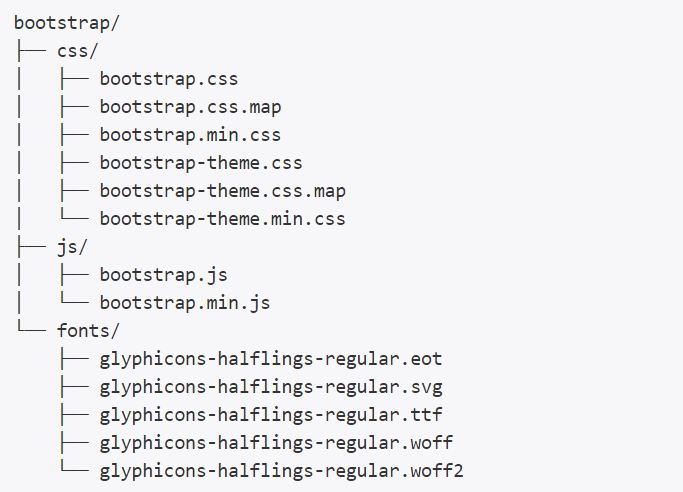683x492 pixels.
Task: Click bootstrap.min.js in the tree
Action: tap(185, 303)
